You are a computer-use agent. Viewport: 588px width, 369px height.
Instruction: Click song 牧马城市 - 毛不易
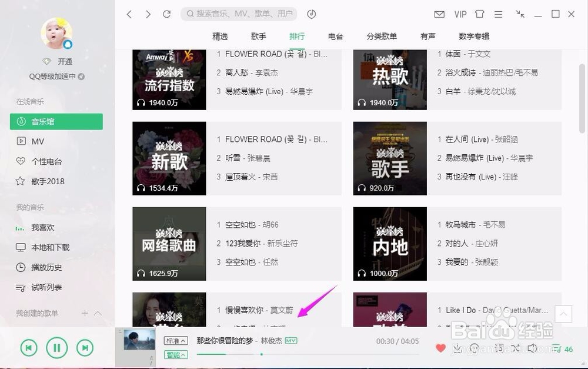[475, 225]
